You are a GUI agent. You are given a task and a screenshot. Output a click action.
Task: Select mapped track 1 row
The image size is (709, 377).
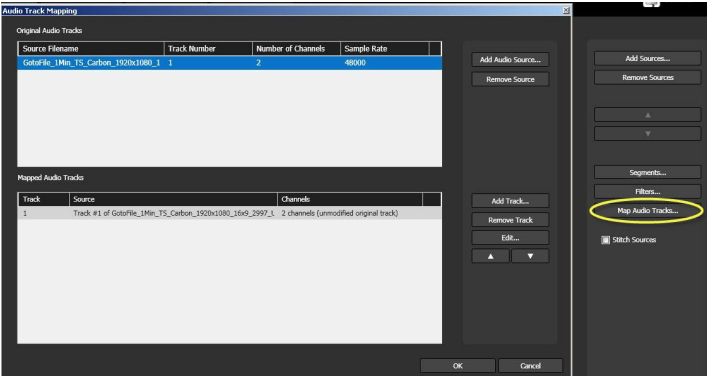pyautogui.click(x=230, y=213)
